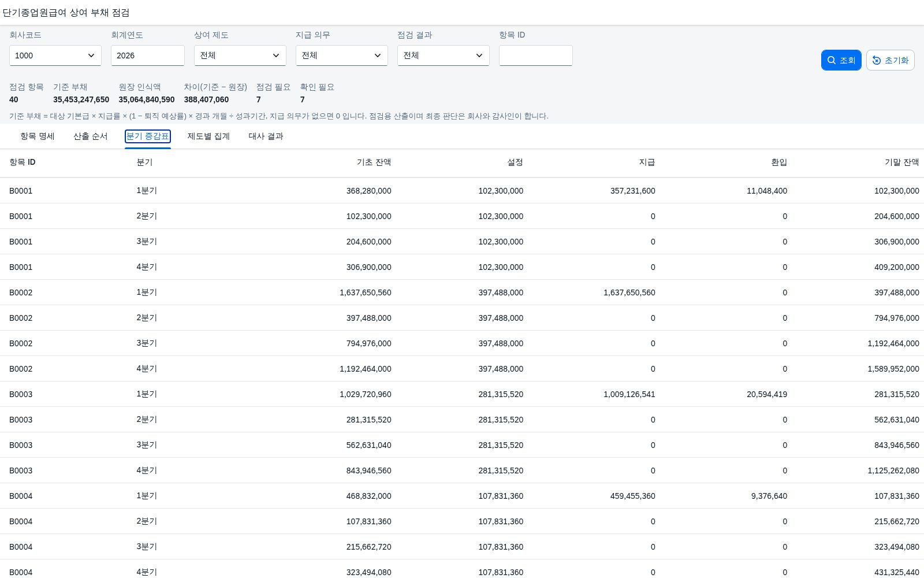Screen dimensions: 924x578
Task: Click the 1,637,650,560 opening balance for B0002
Action: click(365, 292)
